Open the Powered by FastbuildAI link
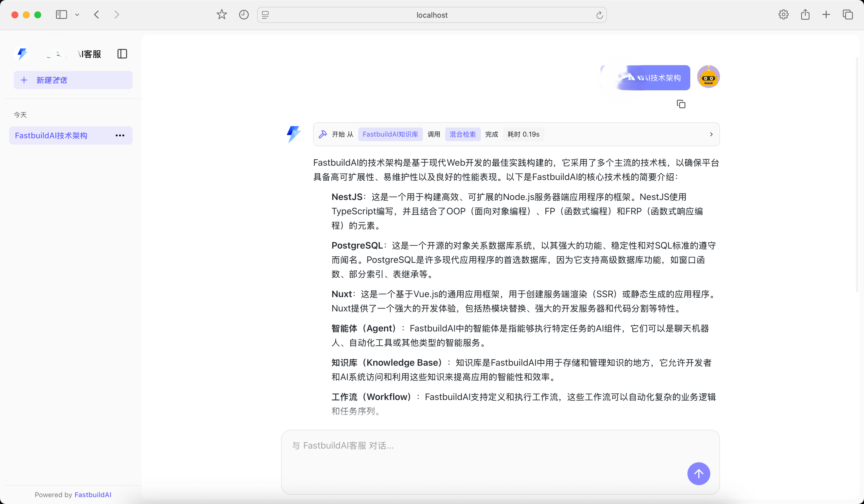This screenshot has height=504, width=864. pos(93,494)
